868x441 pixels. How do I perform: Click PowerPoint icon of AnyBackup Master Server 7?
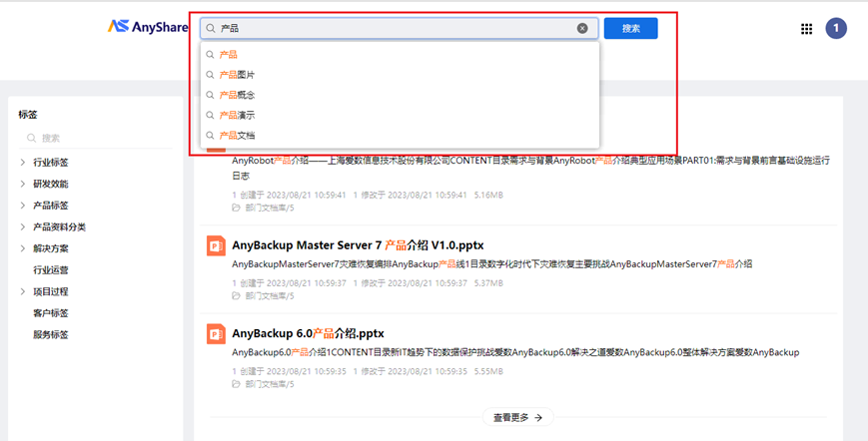pos(216,245)
